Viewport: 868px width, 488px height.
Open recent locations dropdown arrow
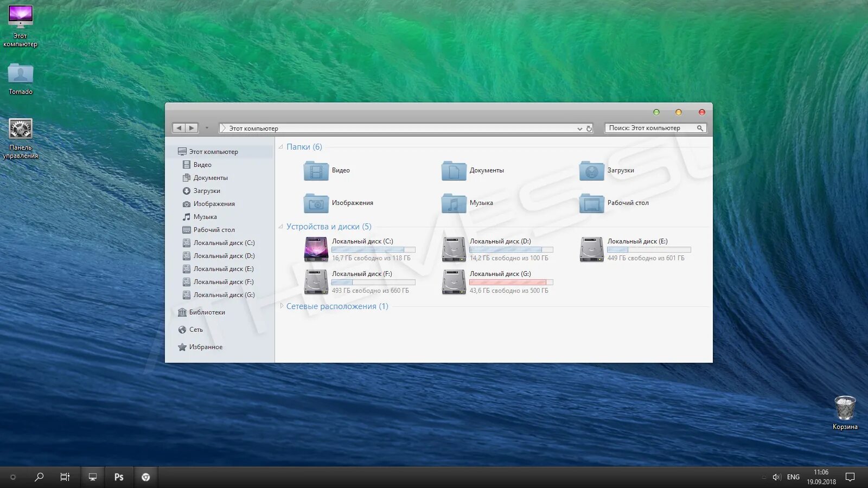(207, 128)
